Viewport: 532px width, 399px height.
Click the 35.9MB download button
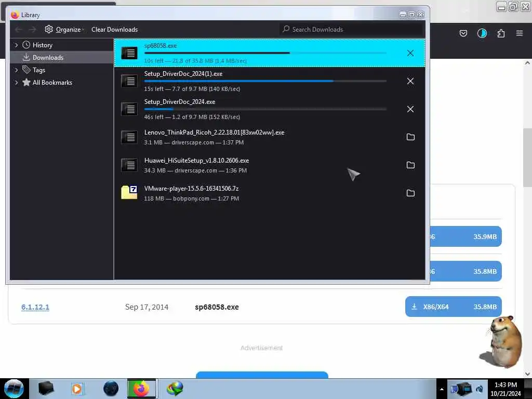click(466, 236)
